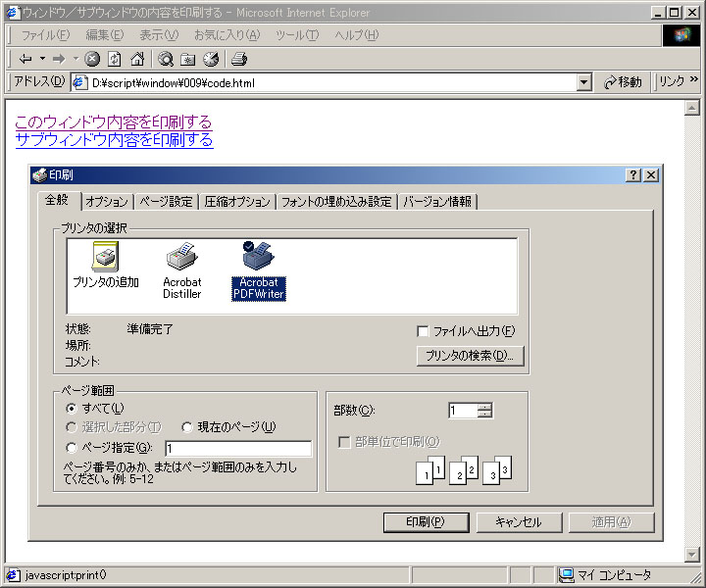Click the page scrollbar up arrow

click(x=692, y=108)
